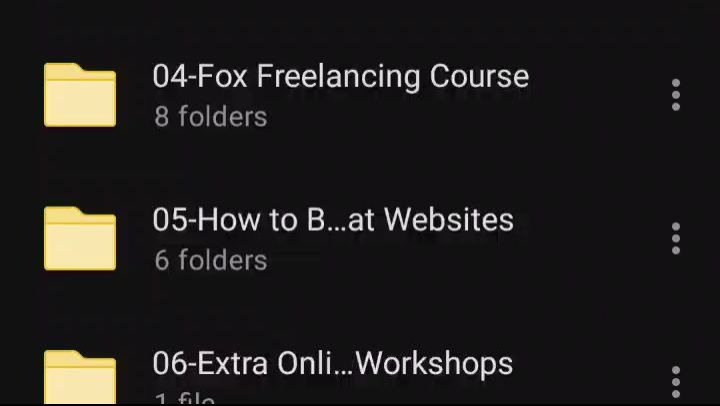The image size is (720, 406).
Task: Open more options for 04-Fox Freelancing Course
Action: (675, 95)
